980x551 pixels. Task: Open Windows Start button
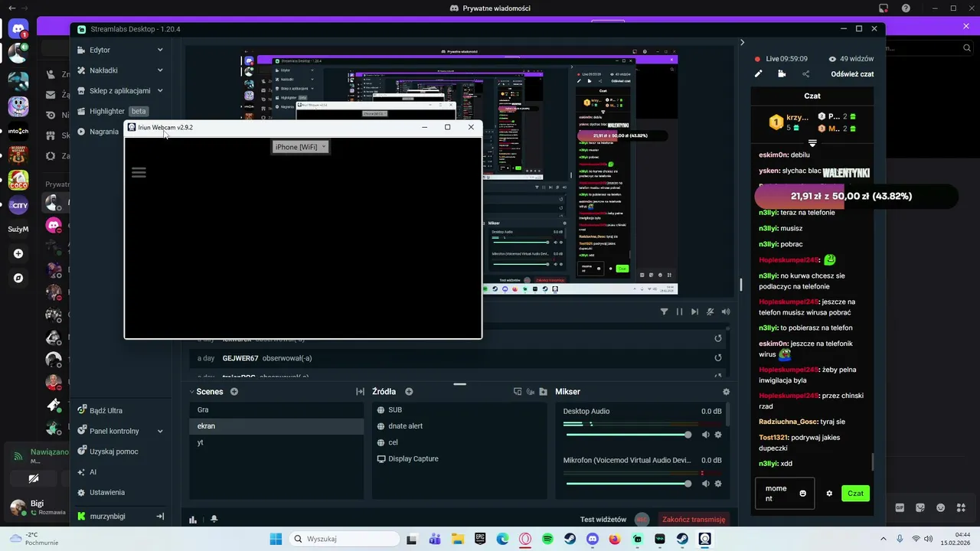pos(276,539)
